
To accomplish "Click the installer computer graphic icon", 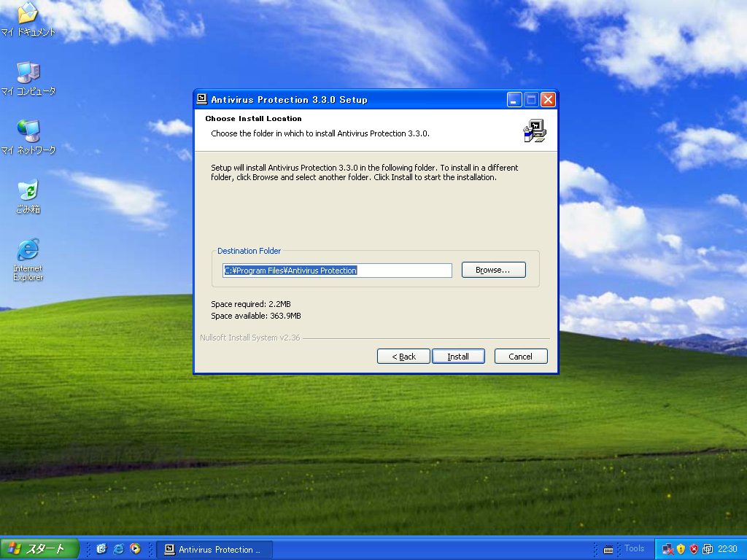I will tap(535, 131).
